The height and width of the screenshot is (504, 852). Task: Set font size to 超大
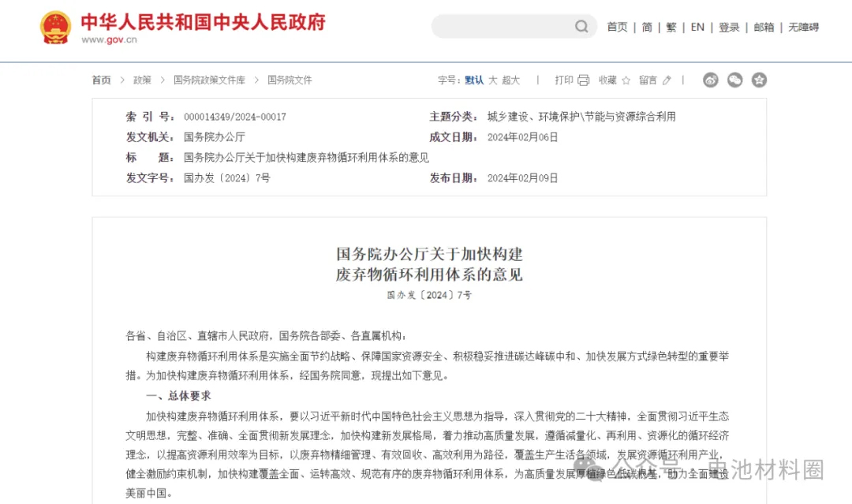click(x=510, y=80)
